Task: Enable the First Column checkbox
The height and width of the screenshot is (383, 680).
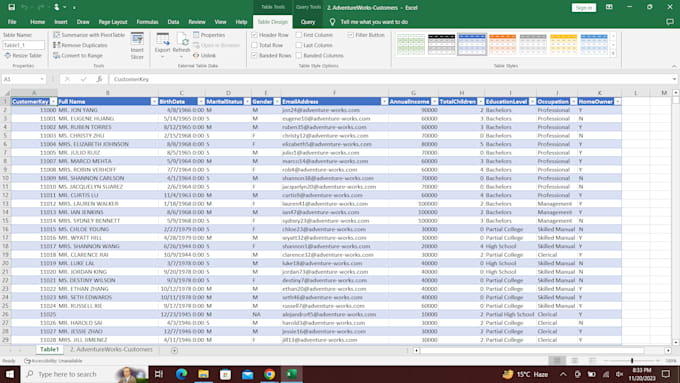Action: (299, 35)
